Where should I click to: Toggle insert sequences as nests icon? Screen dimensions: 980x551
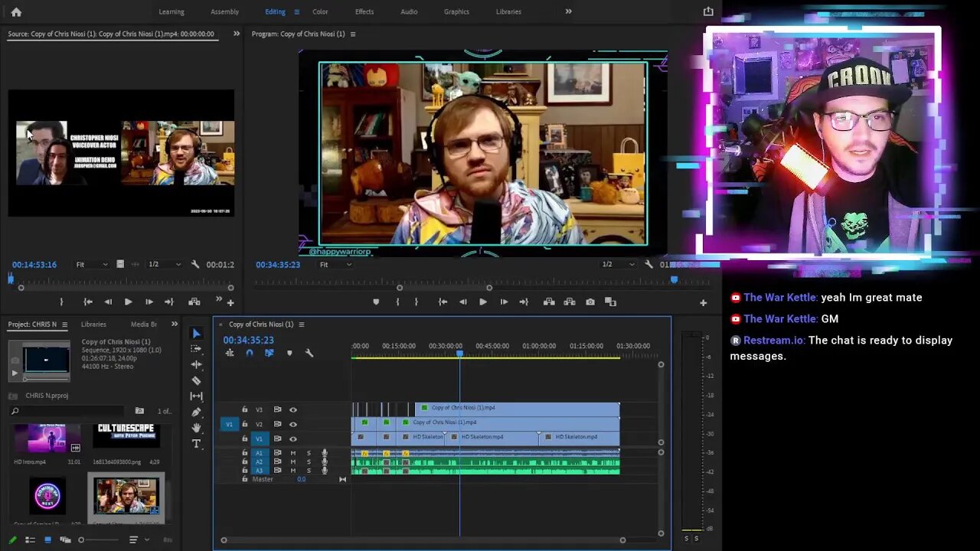pyautogui.click(x=230, y=353)
